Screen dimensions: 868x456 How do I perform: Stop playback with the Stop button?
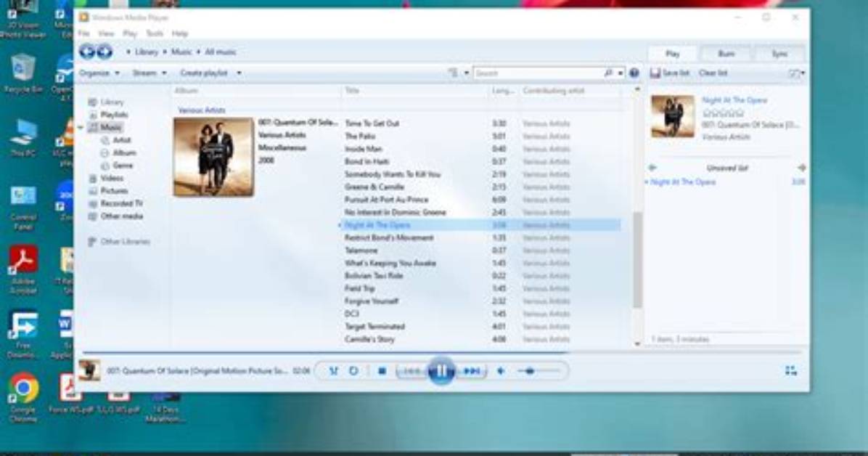[382, 370]
